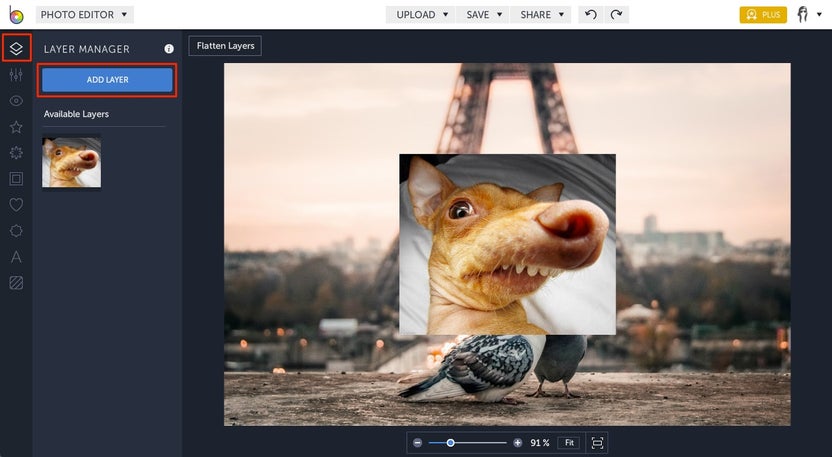The image size is (832, 457).
Task: Open the Layer Manager layers icon
Action: (15, 48)
